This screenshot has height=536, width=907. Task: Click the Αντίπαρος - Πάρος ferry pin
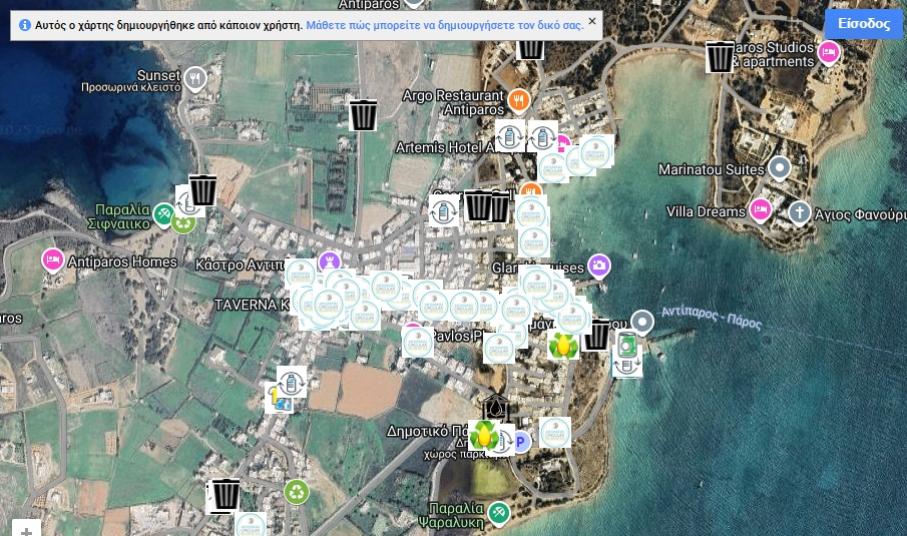point(642,320)
